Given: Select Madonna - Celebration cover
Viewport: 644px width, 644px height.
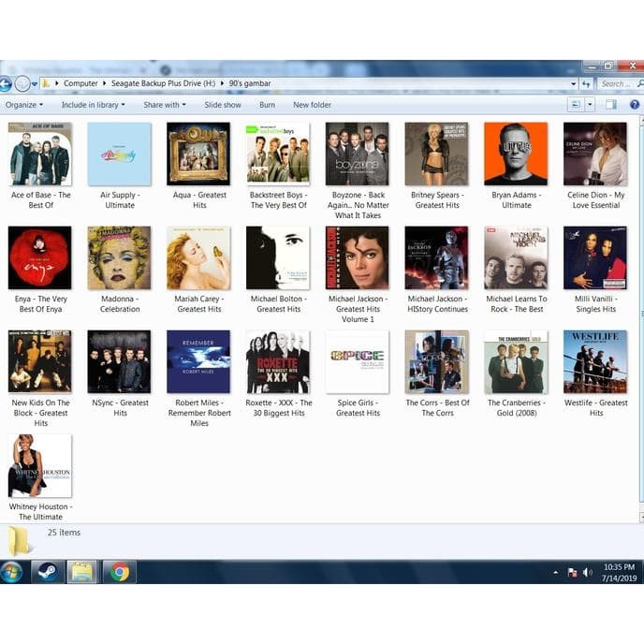Looking at the screenshot, I should [x=119, y=258].
